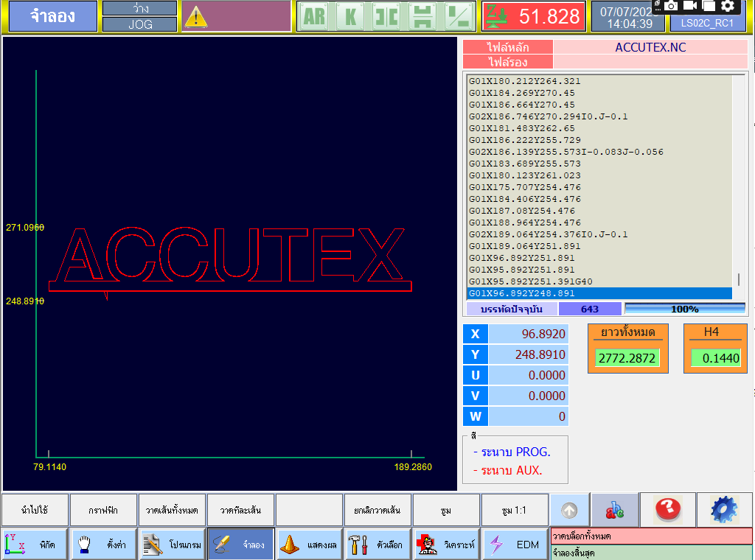The image size is (755, 560).
Task: Click the red Z-axis 51.828 readout
Action: coord(534,17)
